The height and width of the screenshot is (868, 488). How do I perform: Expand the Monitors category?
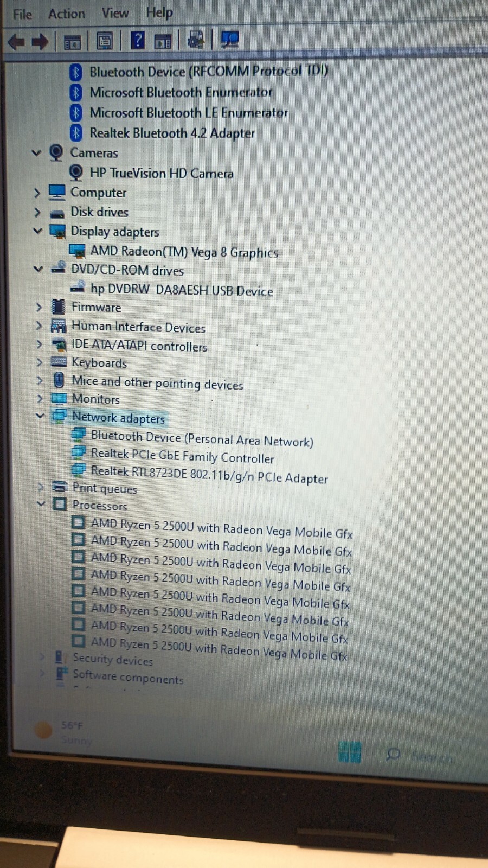[40, 399]
